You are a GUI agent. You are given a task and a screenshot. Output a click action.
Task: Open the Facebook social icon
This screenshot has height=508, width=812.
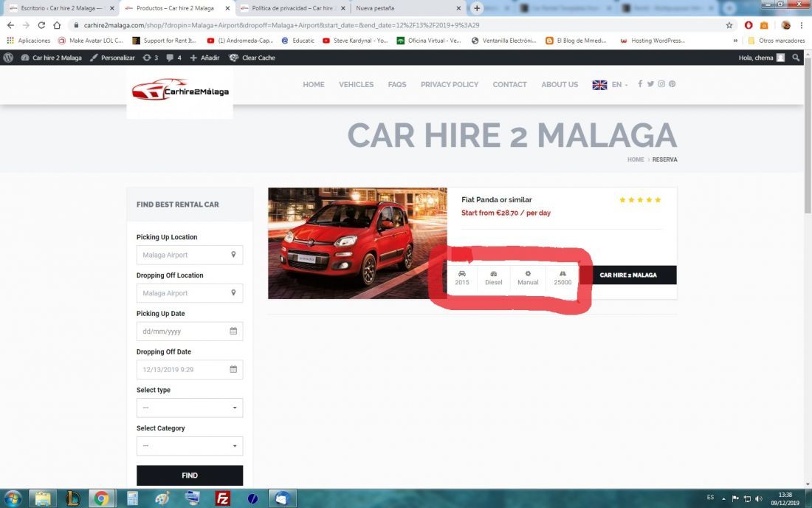pos(640,84)
